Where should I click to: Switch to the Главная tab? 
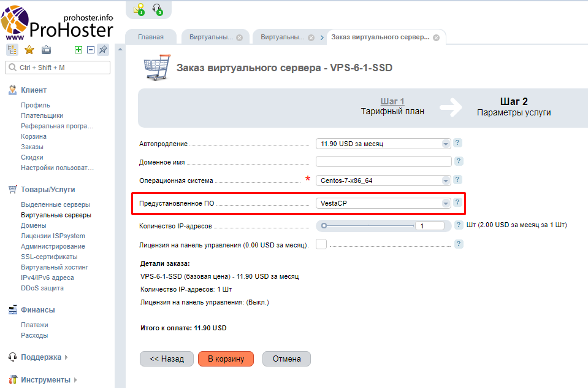151,37
